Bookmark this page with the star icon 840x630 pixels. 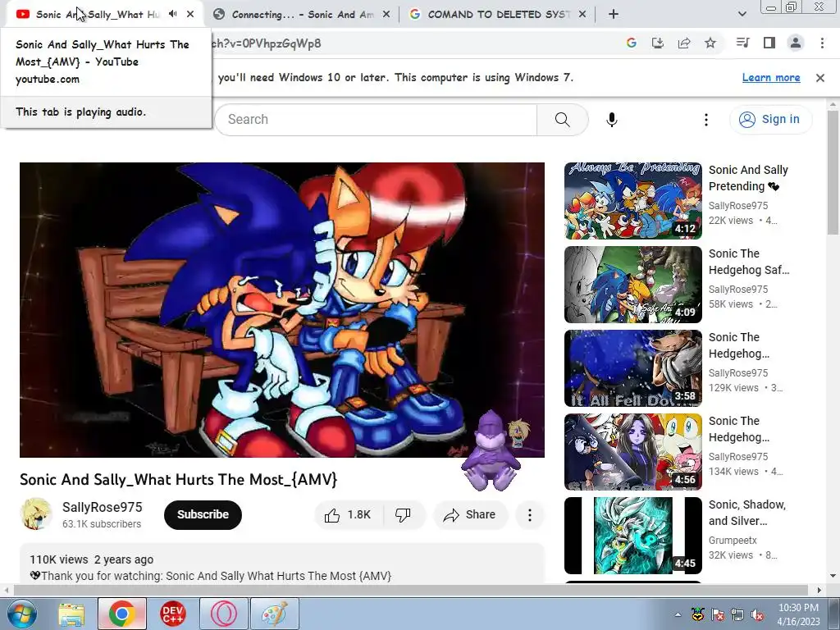(x=710, y=43)
